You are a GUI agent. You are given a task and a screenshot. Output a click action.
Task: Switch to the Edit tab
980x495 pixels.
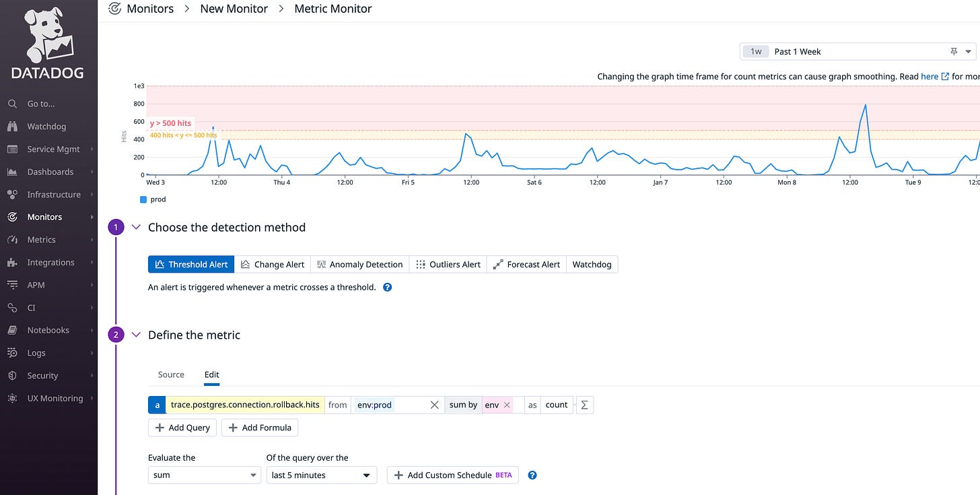212,374
